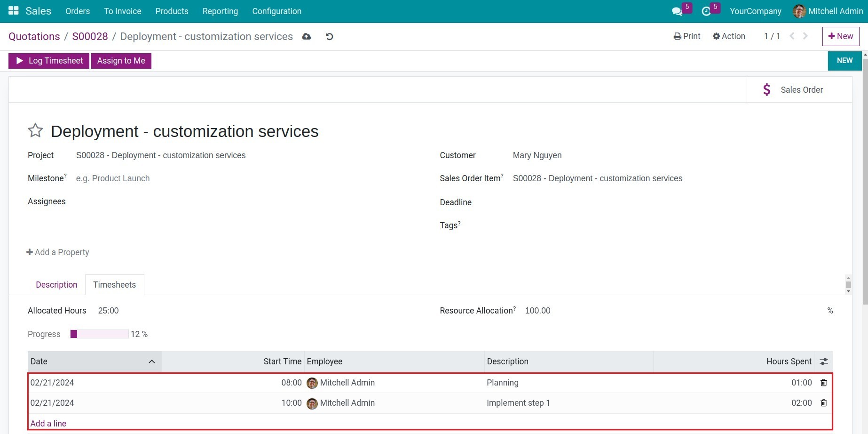Viewport: 868px width, 434px height.
Task: Click the 10:00 start time cell
Action: (x=292, y=403)
